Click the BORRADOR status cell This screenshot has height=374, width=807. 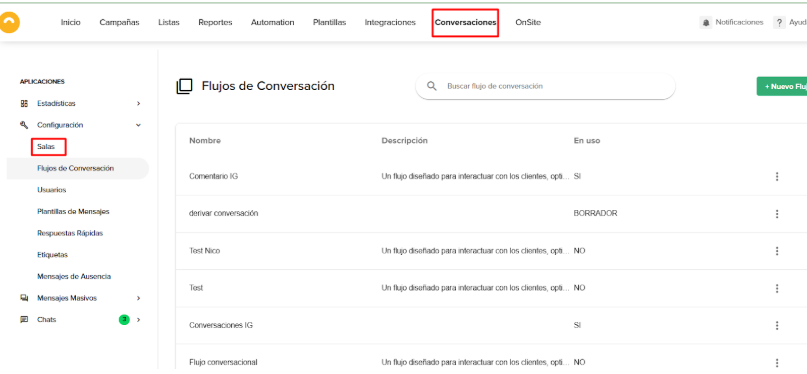pyautogui.click(x=595, y=213)
